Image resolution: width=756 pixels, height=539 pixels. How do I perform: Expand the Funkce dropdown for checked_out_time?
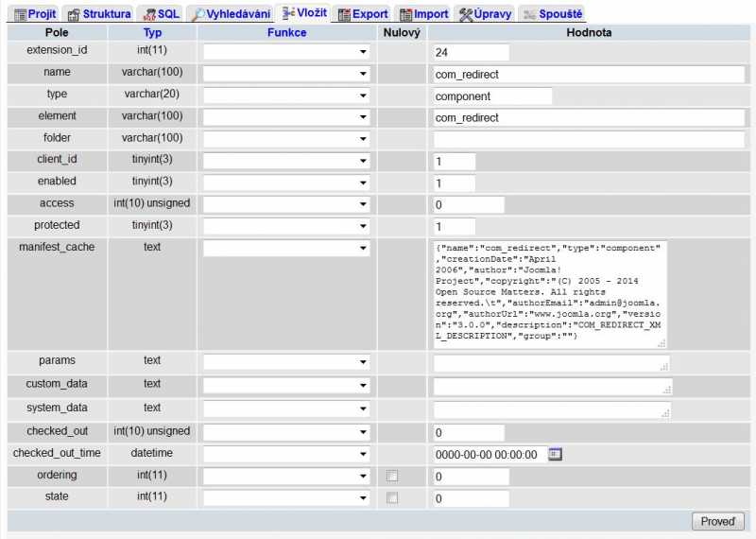[287, 455]
